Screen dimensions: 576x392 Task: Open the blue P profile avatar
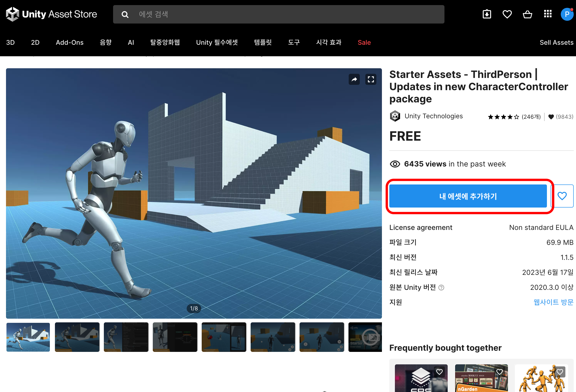[x=567, y=14]
